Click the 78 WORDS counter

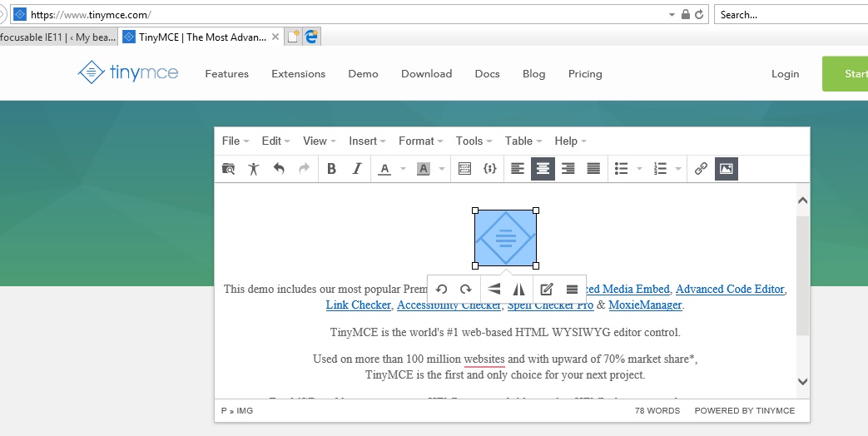click(657, 410)
